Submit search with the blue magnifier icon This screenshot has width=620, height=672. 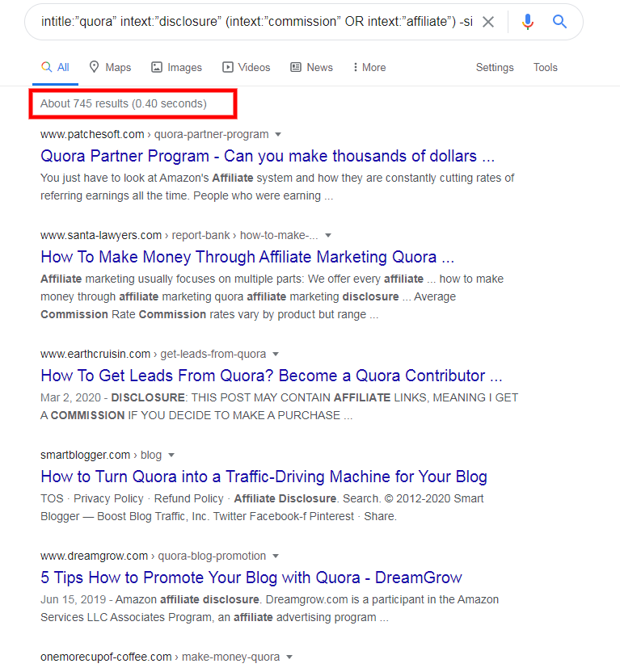[x=559, y=21]
